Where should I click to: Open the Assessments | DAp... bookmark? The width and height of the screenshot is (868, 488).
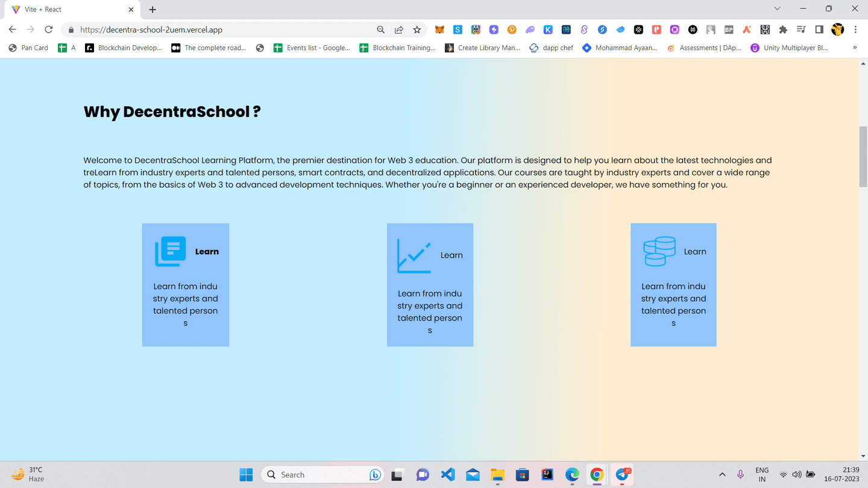[x=705, y=48]
